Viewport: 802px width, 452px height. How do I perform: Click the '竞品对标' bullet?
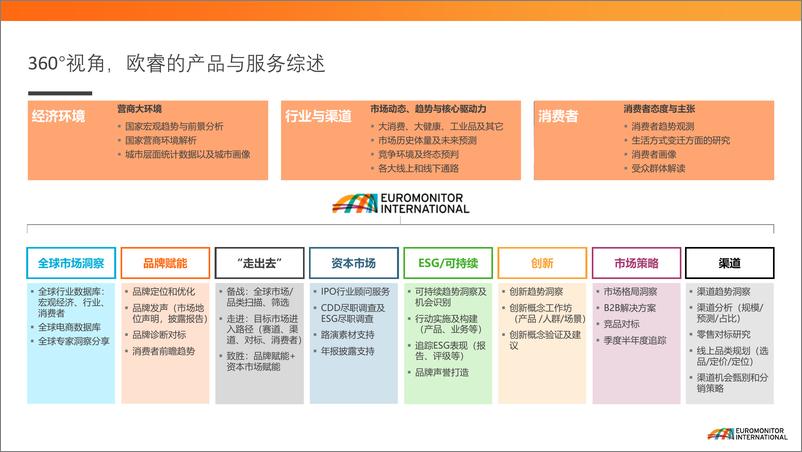click(621, 324)
